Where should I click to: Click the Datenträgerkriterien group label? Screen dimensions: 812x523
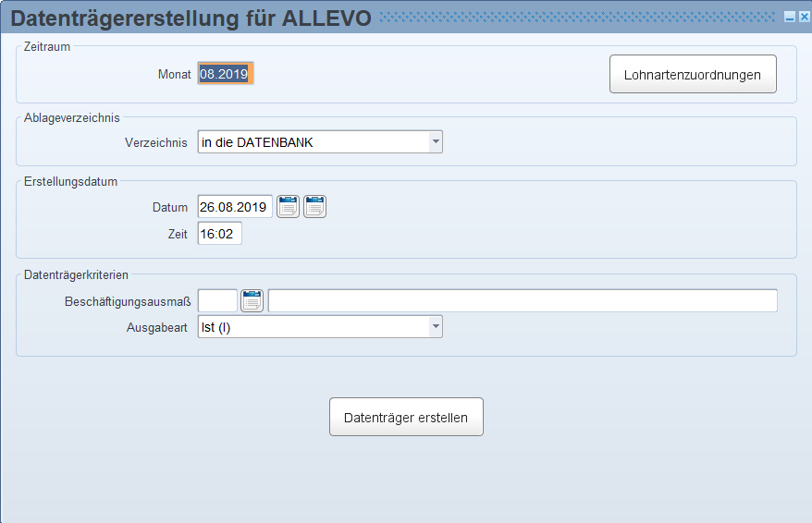(x=76, y=274)
